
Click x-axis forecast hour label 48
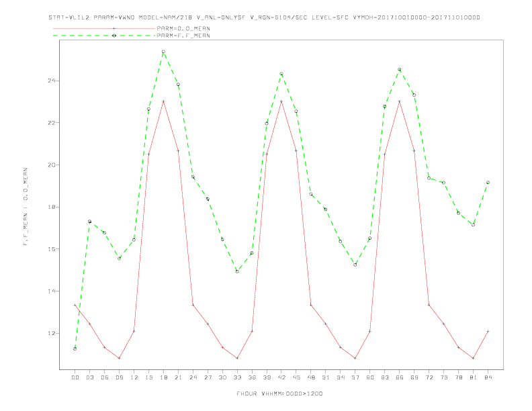click(x=311, y=377)
